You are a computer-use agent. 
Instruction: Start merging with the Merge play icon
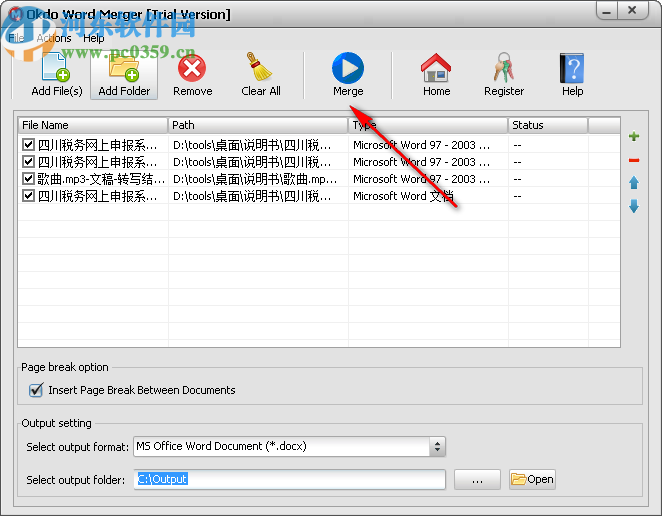348,68
